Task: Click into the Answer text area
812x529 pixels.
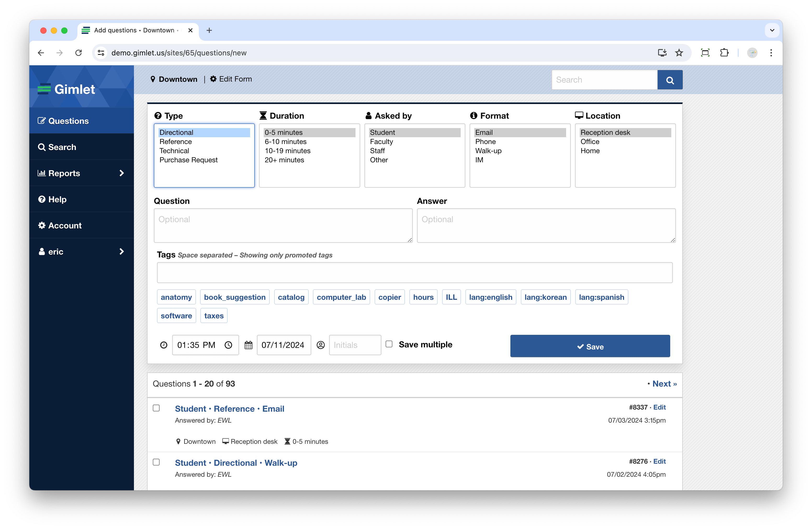Action: pyautogui.click(x=546, y=226)
